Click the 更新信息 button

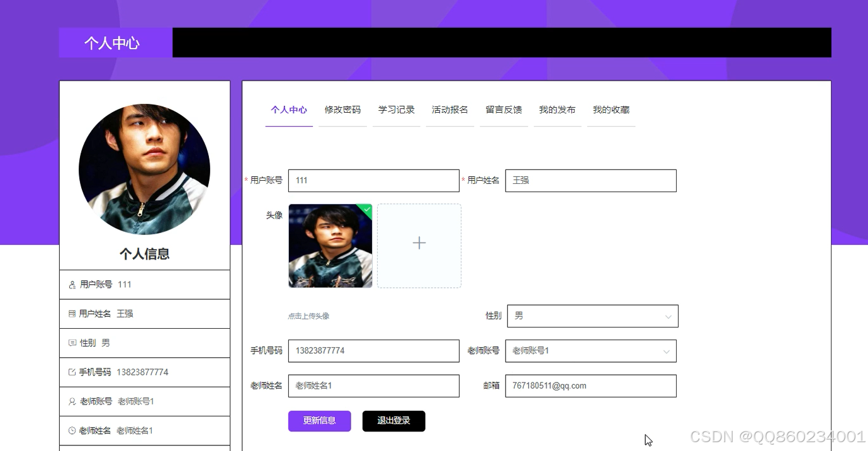(319, 421)
